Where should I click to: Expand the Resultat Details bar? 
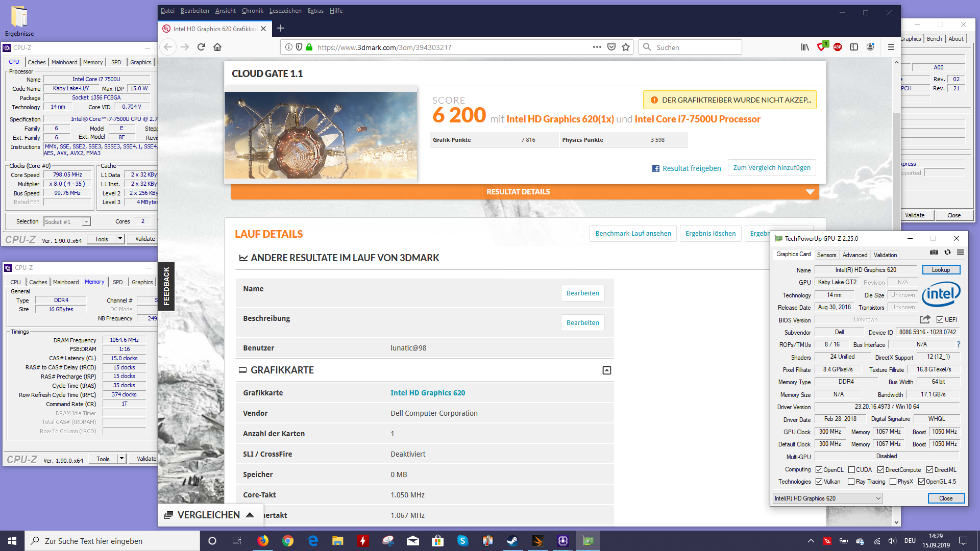coord(525,192)
